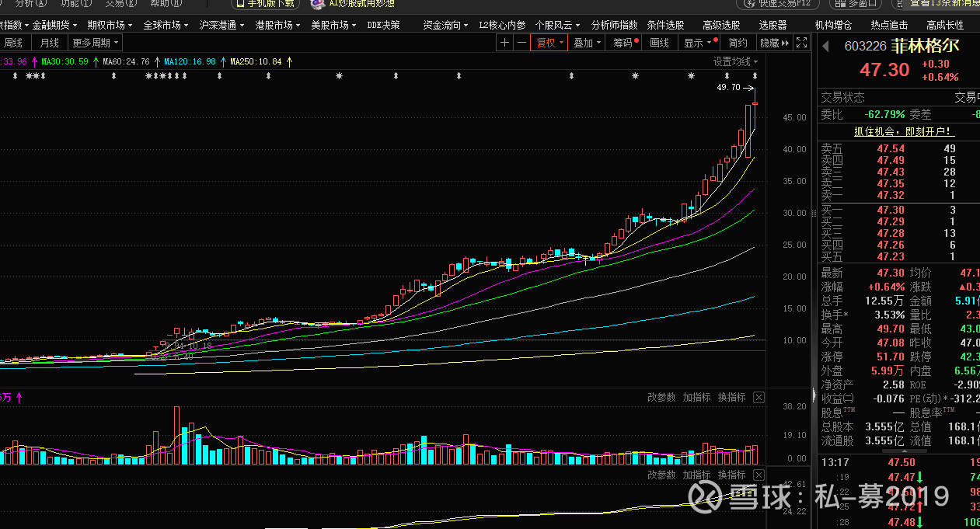Click the 卖五 price 47.54

click(x=891, y=149)
